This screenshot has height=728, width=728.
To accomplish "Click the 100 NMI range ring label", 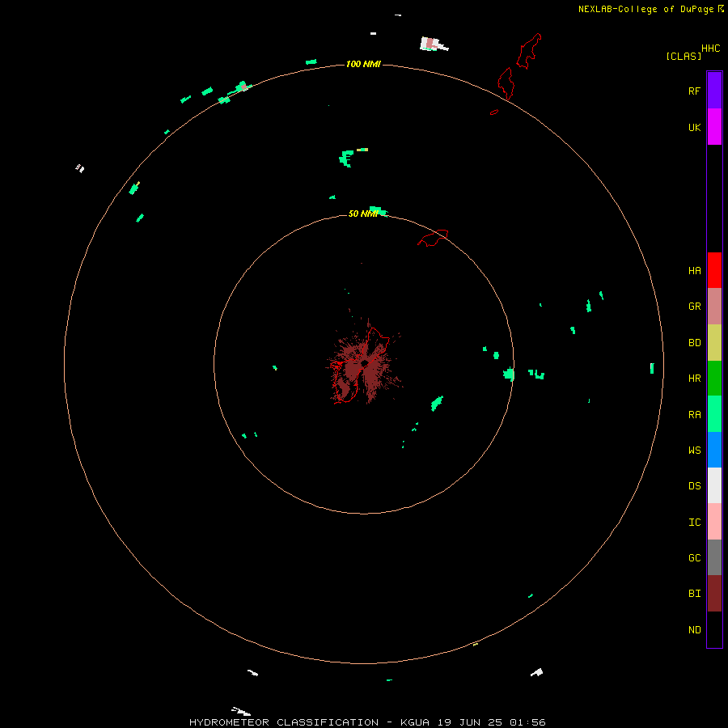I will [363, 64].
